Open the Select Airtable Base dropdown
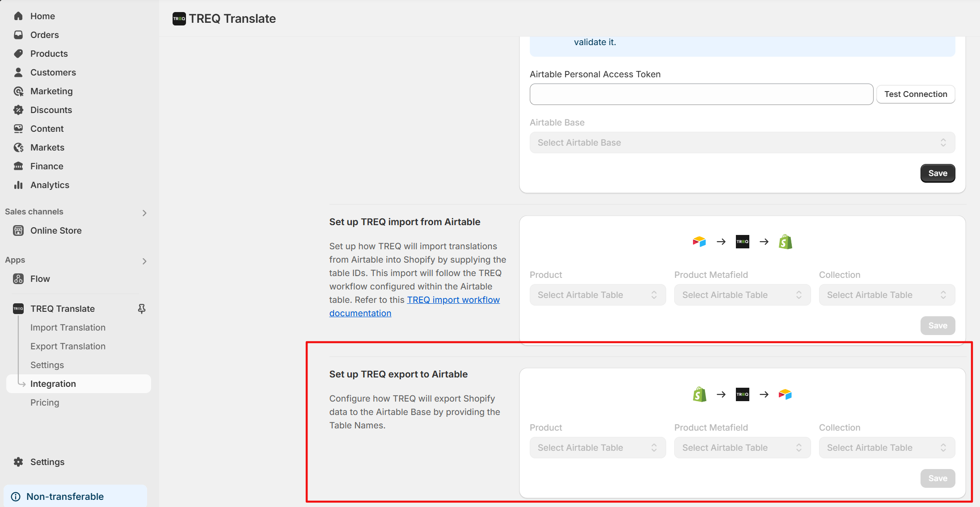Viewport: 980px width, 507px height. [742, 142]
